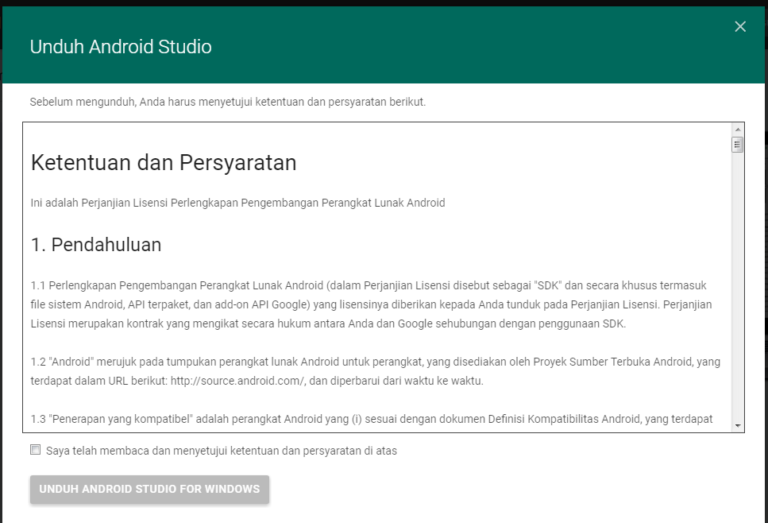
Task: Click the 'Ini adalah Perjanjian Lisensi' line
Action: click(x=237, y=203)
